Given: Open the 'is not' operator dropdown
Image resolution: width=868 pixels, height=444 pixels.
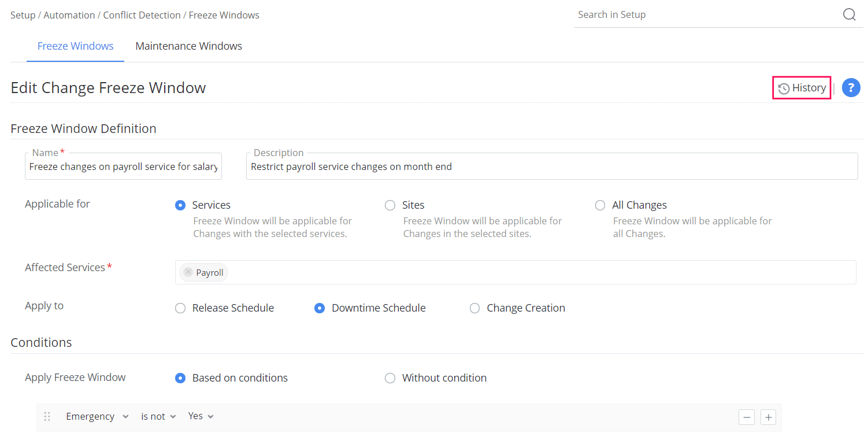Looking at the screenshot, I should [x=158, y=417].
